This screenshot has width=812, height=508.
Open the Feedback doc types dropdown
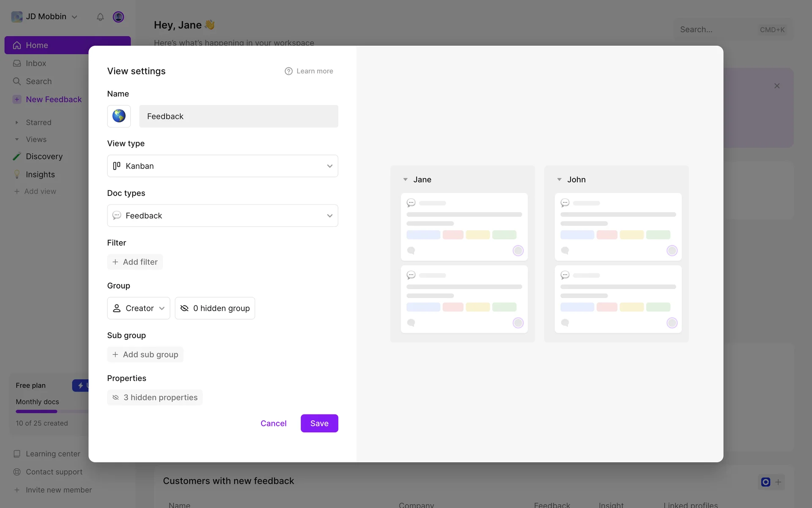click(x=222, y=215)
